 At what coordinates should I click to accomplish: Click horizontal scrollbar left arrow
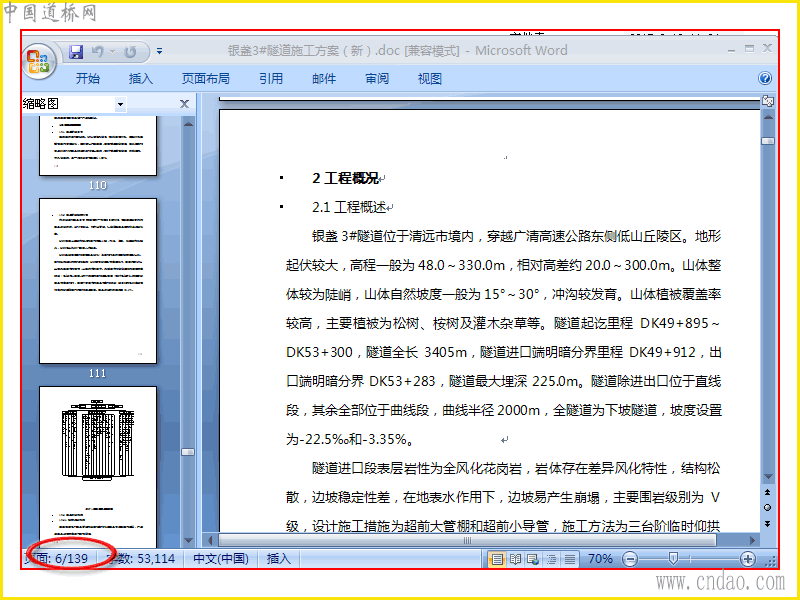210,540
